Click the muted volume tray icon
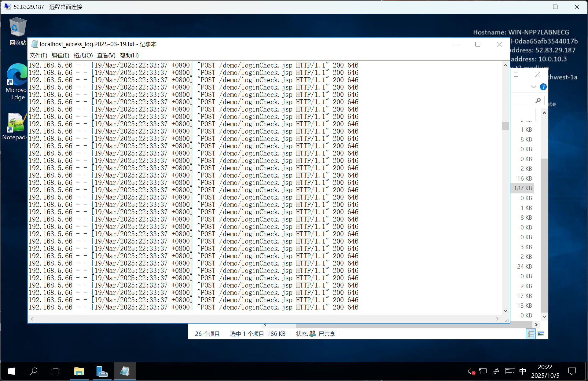588x381 pixels. 471,371
